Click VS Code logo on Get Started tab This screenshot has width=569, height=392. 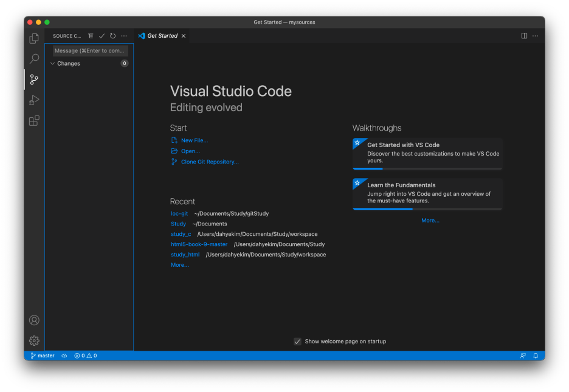[142, 36]
